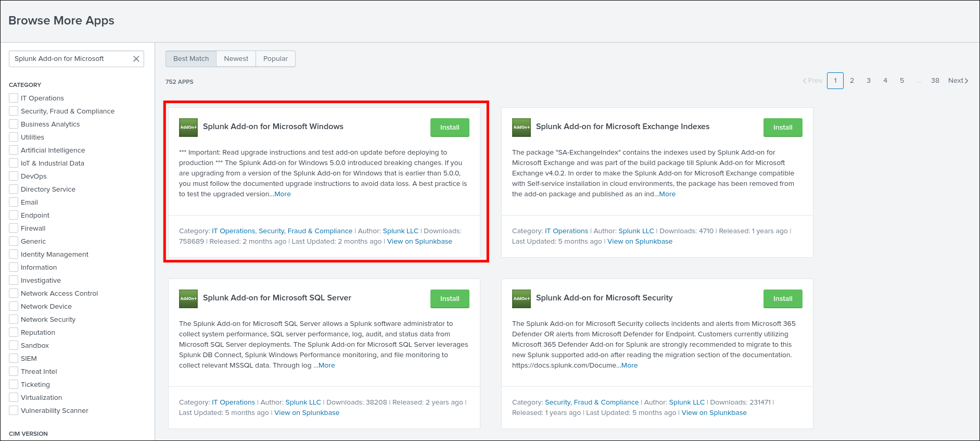This screenshot has width=980, height=441.
Task: Go to page 3 of results
Action: point(869,81)
